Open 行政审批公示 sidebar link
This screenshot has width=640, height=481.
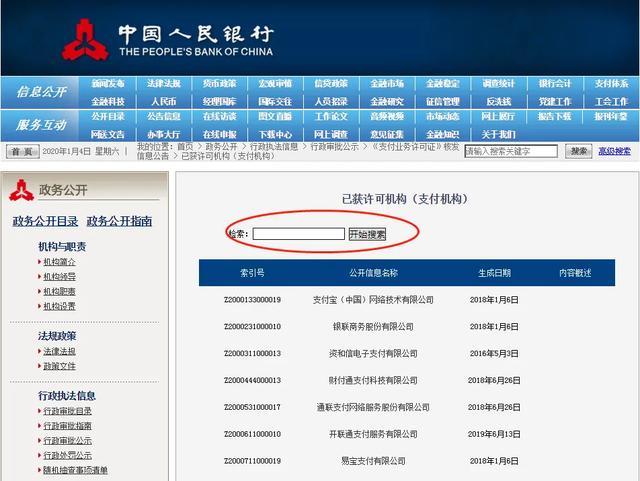click(x=67, y=441)
